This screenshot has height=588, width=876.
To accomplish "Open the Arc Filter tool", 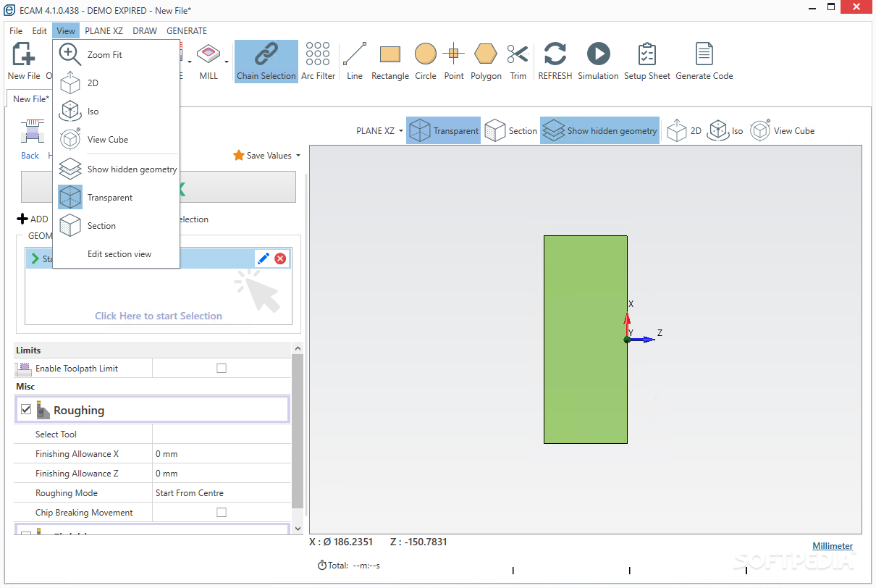I will [319, 61].
